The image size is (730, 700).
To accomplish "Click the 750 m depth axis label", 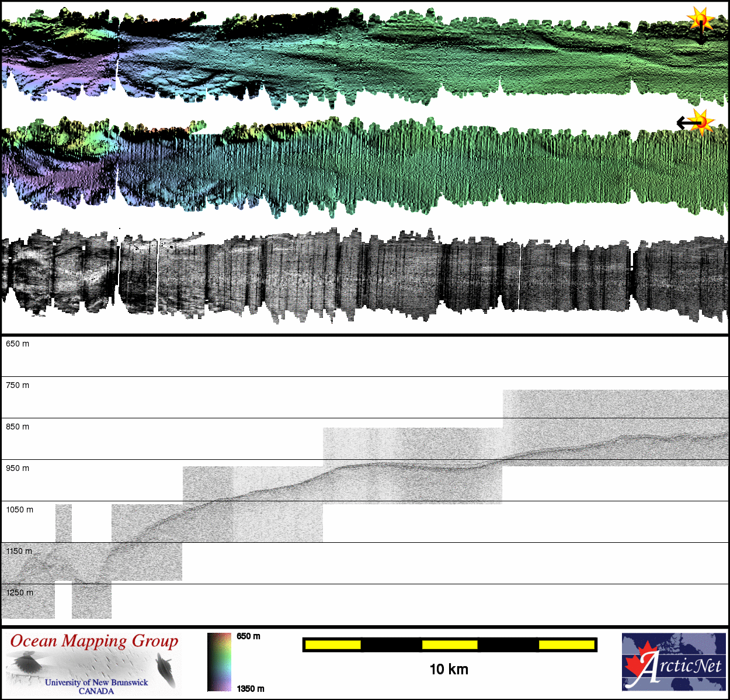I will tap(18, 385).
